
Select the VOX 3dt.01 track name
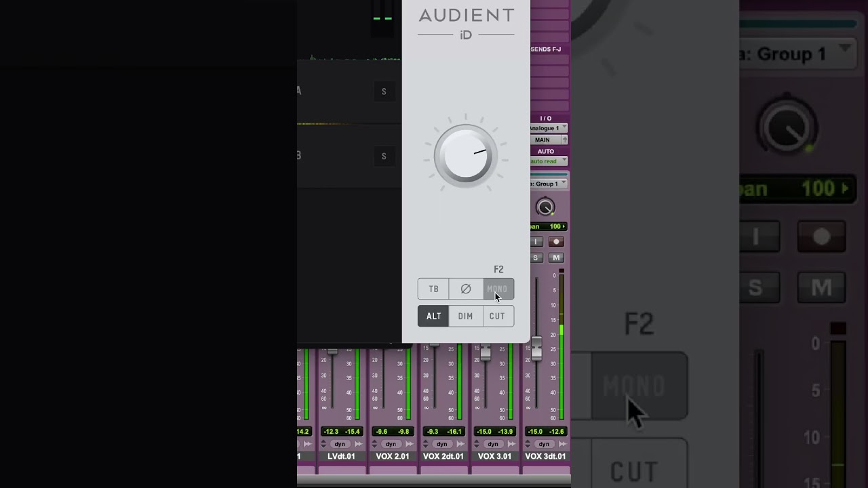coord(545,456)
